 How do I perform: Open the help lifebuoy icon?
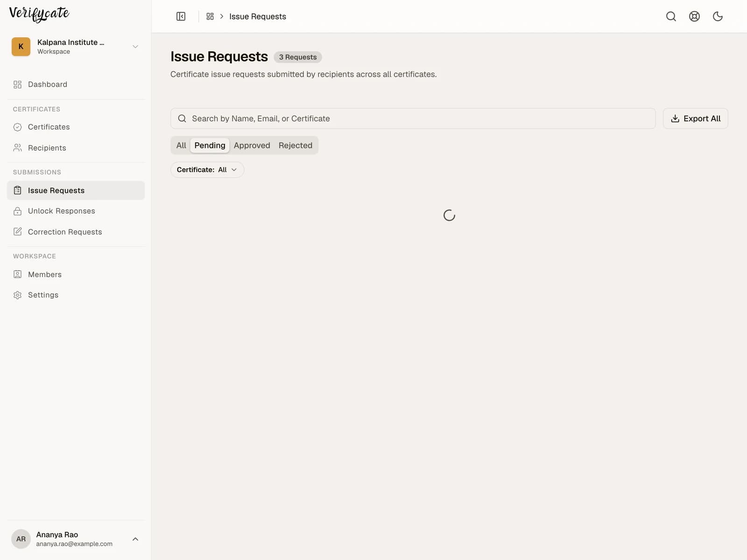click(694, 16)
